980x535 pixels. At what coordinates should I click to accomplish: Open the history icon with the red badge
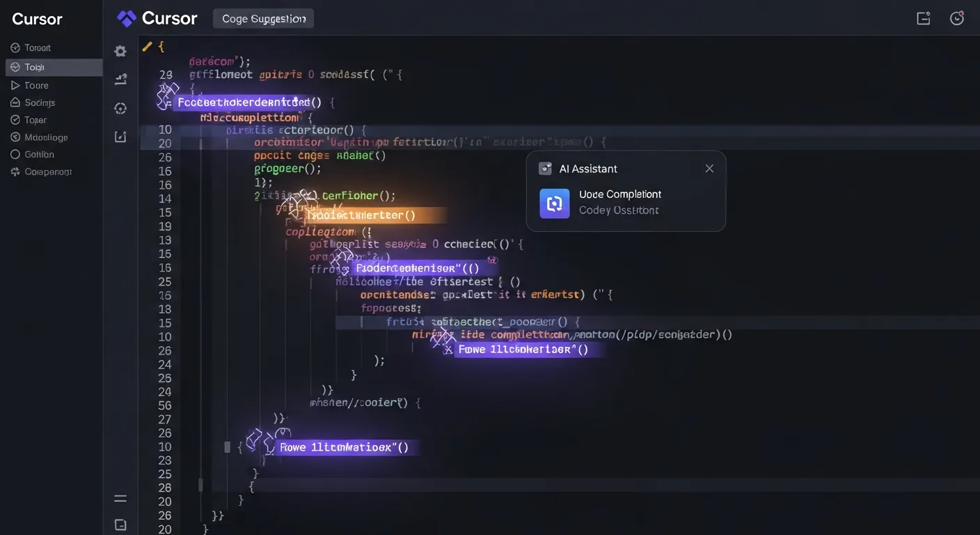(x=956, y=17)
